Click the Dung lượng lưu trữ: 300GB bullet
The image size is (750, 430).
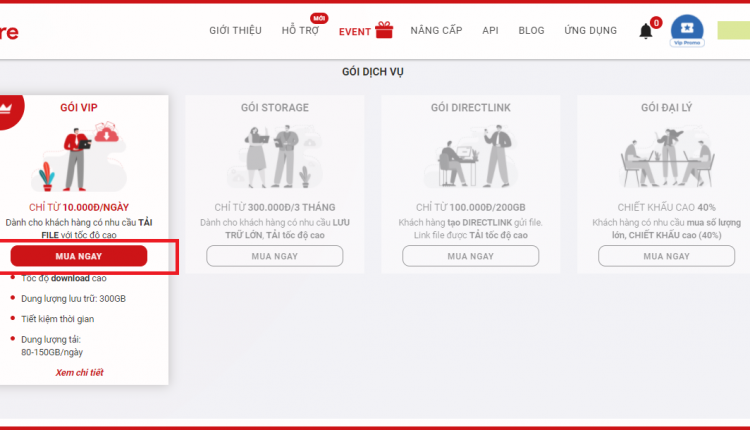tap(73, 298)
